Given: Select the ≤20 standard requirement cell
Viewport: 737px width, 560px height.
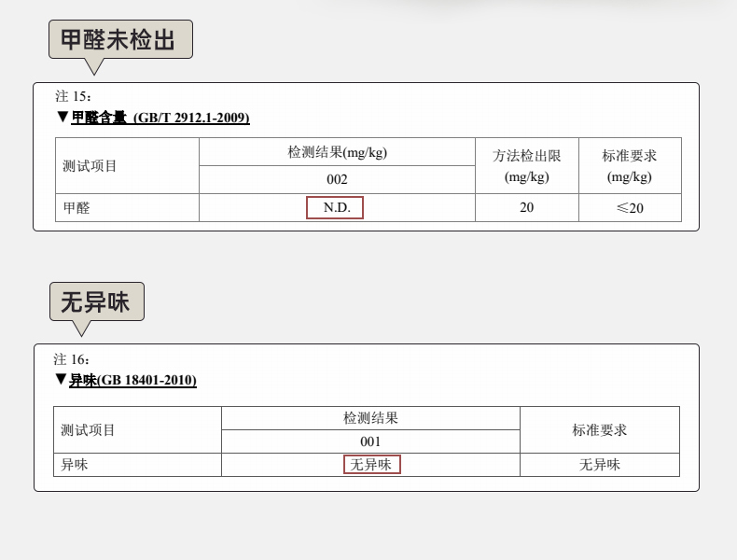Looking at the screenshot, I should coord(629,207).
